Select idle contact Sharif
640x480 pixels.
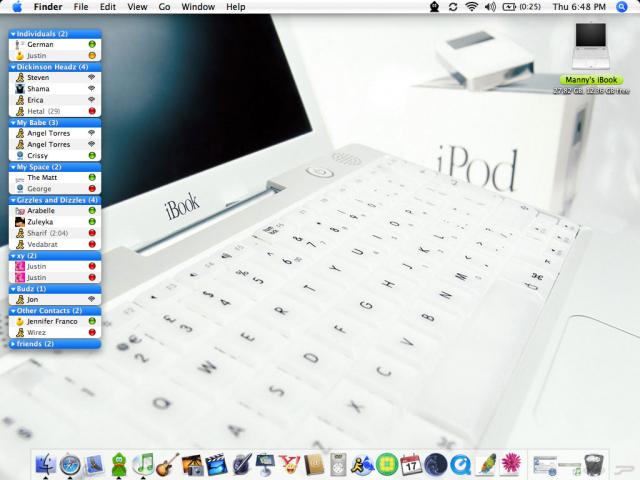coord(55,233)
